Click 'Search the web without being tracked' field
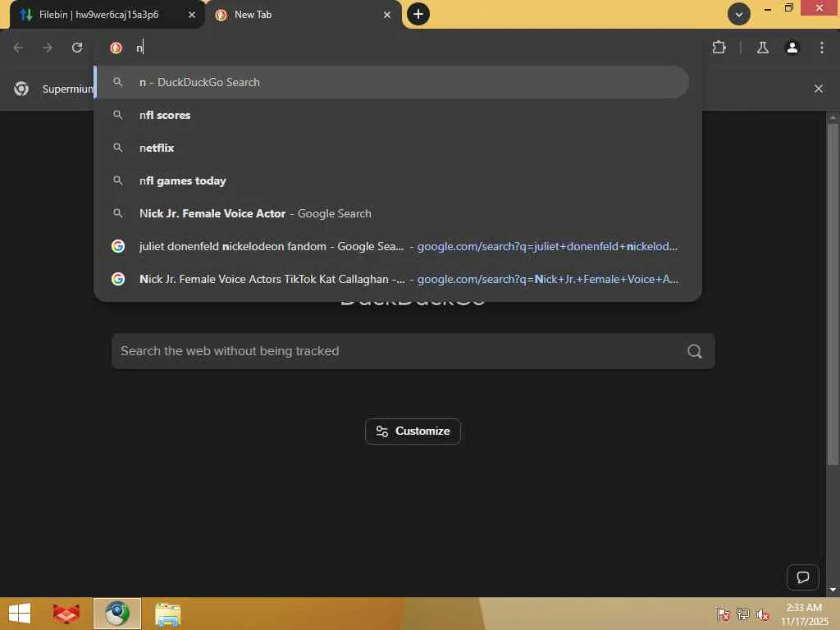The image size is (840, 630). point(413,351)
